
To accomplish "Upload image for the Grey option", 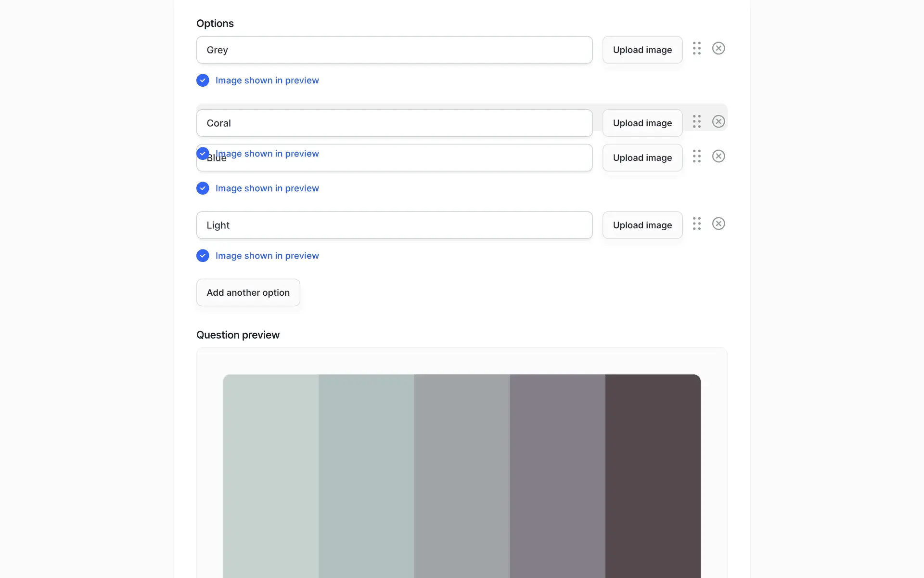I will (x=642, y=50).
